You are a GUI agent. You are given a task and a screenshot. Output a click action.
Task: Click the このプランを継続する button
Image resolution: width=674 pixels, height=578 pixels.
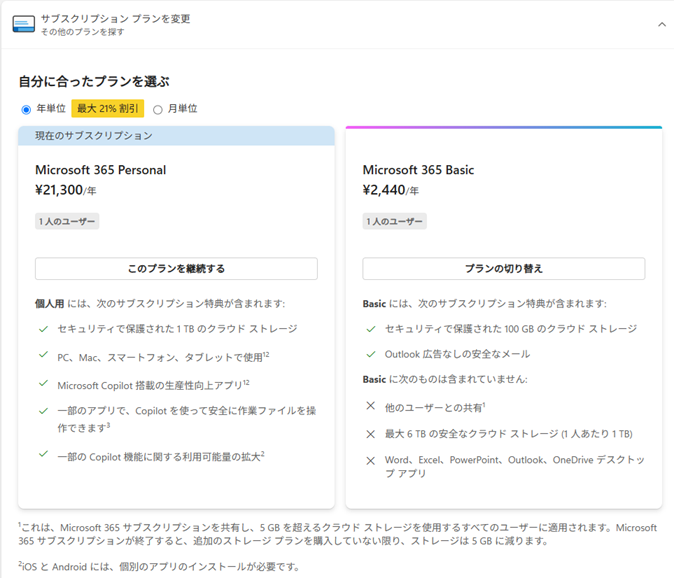pyautogui.click(x=176, y=269)
